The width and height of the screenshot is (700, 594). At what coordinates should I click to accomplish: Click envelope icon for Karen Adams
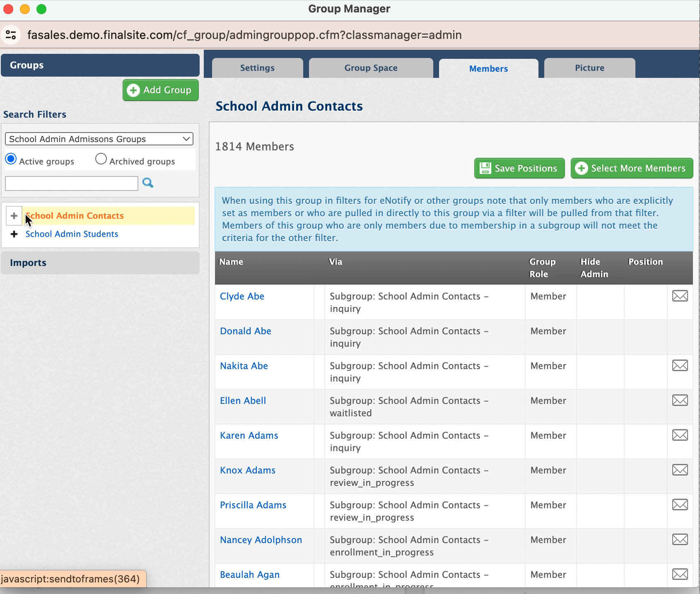tap(680, 435)
